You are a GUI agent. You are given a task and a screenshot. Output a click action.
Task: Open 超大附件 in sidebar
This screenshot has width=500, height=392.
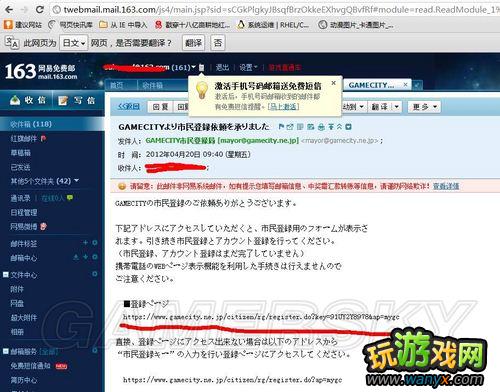click(24, 317)
